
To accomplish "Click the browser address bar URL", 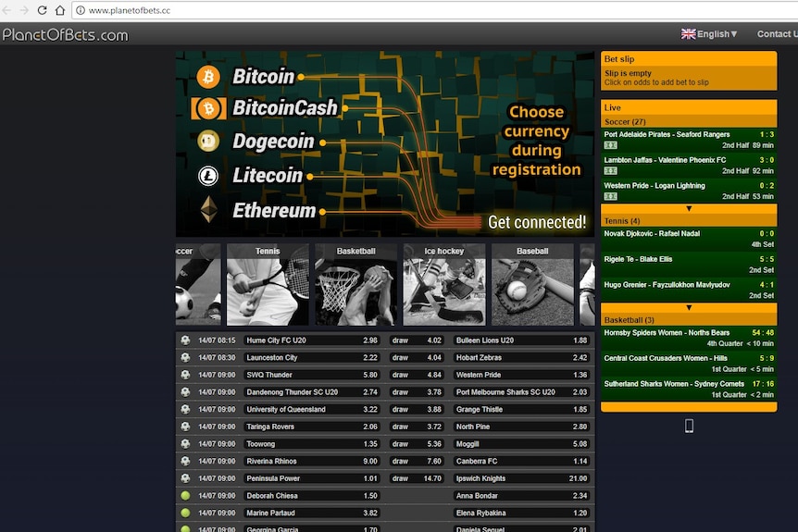I will click(130, 10).
